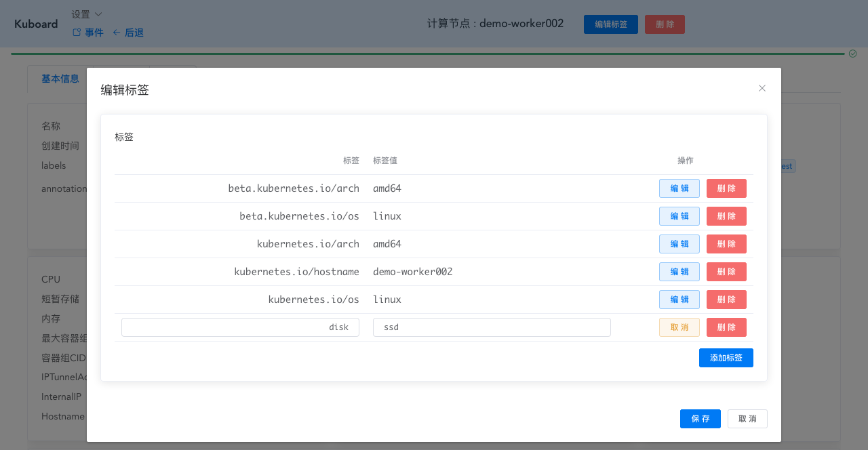
Task: Click the ssd label value input field
Action: pyautogui.click(x=491, y=327)
